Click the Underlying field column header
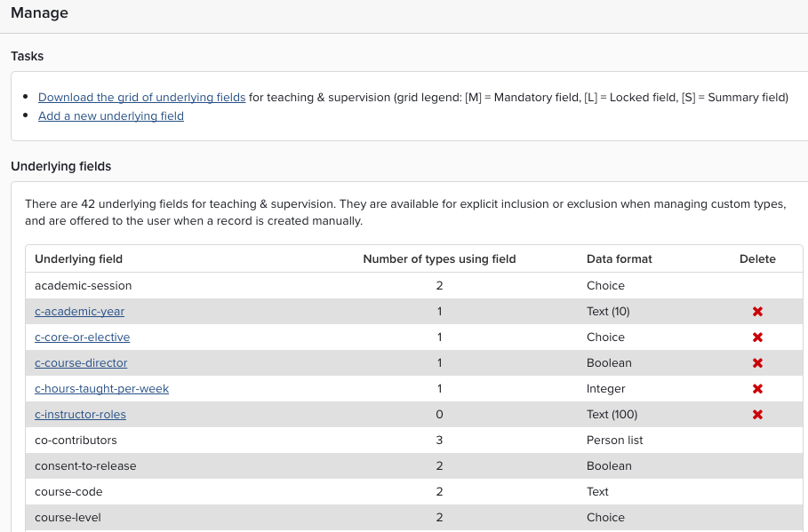 click(78, 259)
